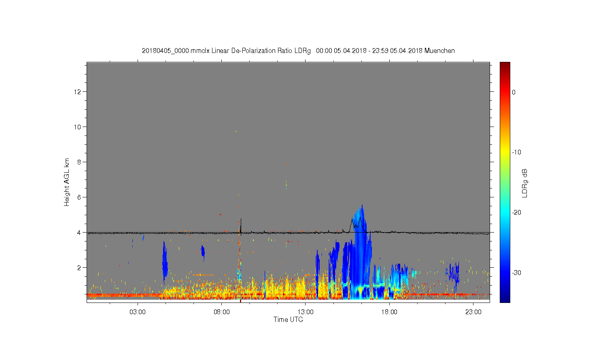Screen dimensions: 607x364
Task: Click the colorbar value -10
Action: (516, 152)
